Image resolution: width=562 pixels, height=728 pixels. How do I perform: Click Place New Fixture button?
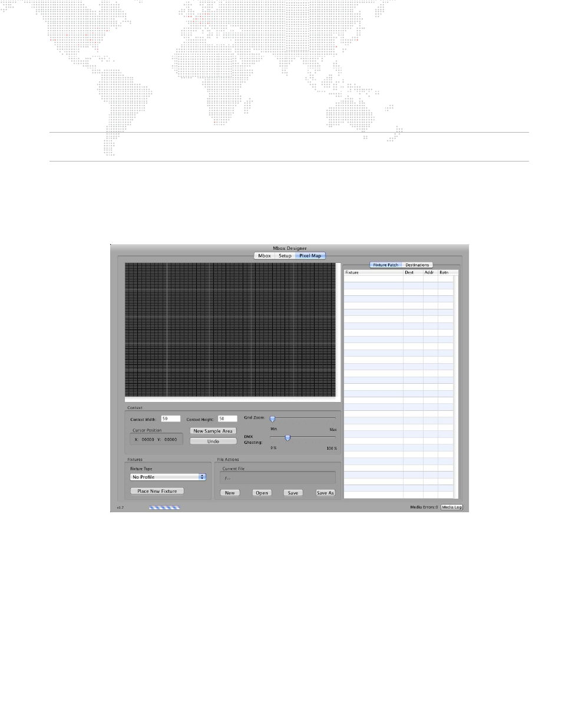pos(157,491)
